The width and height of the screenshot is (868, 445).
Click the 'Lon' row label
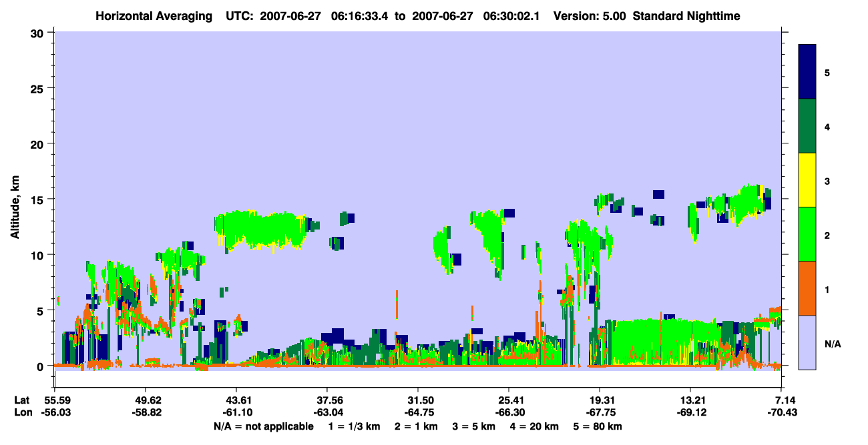coord(22,413)
